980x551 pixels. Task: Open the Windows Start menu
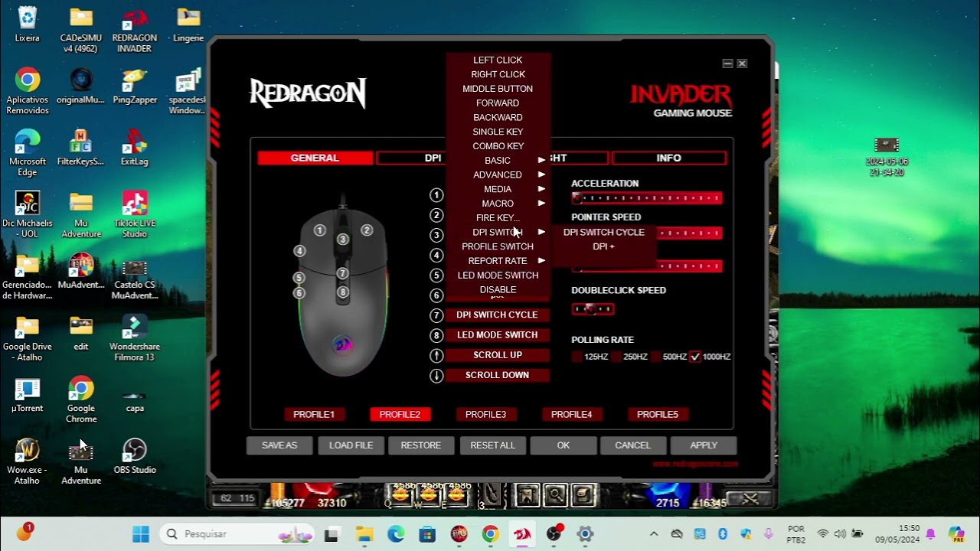(141, 534)
